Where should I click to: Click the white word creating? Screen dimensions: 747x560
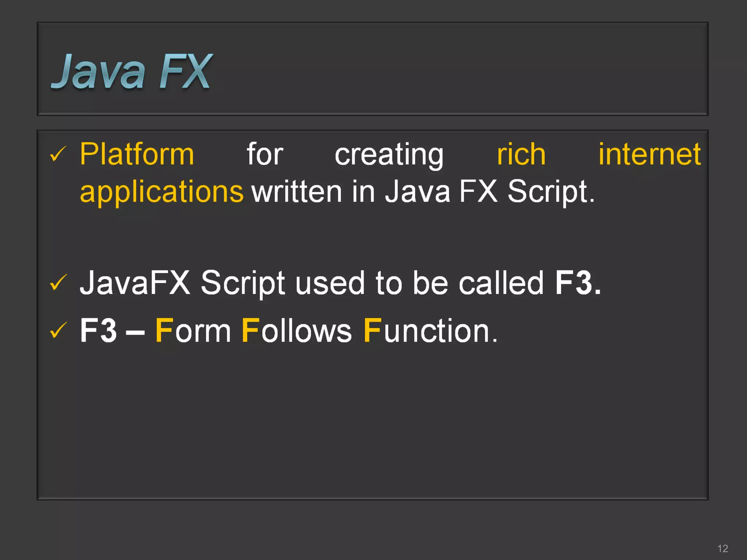point(389,155)
